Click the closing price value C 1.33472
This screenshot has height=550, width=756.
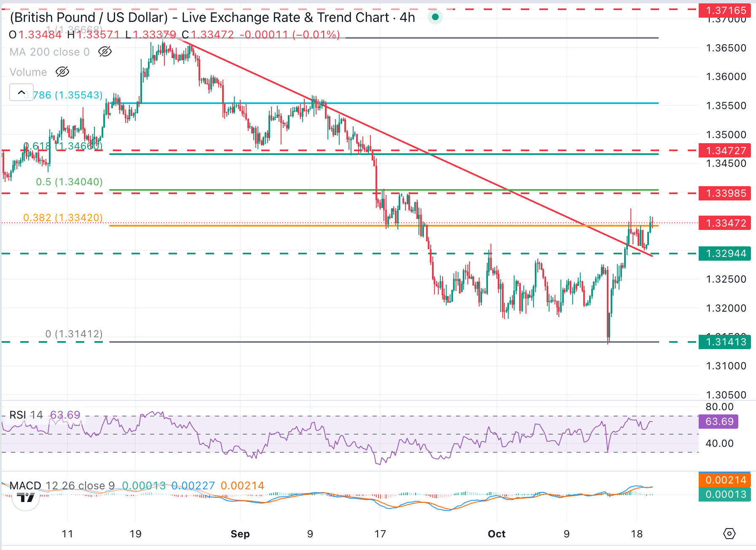(208, 35)
